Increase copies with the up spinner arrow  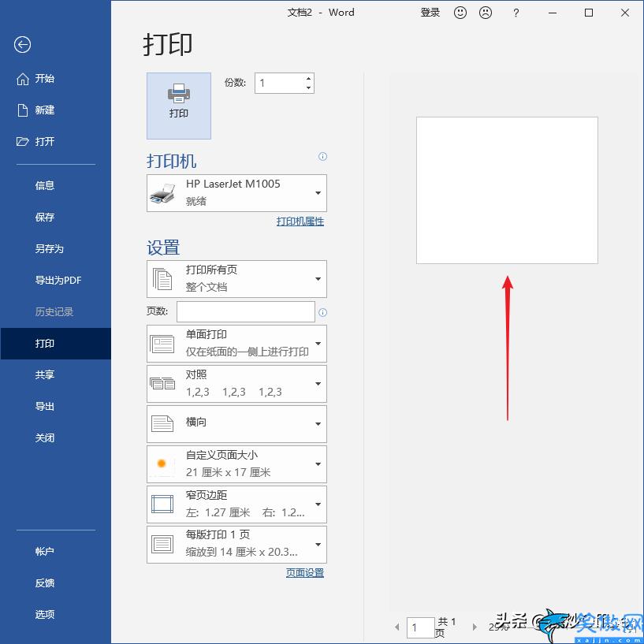308,78
